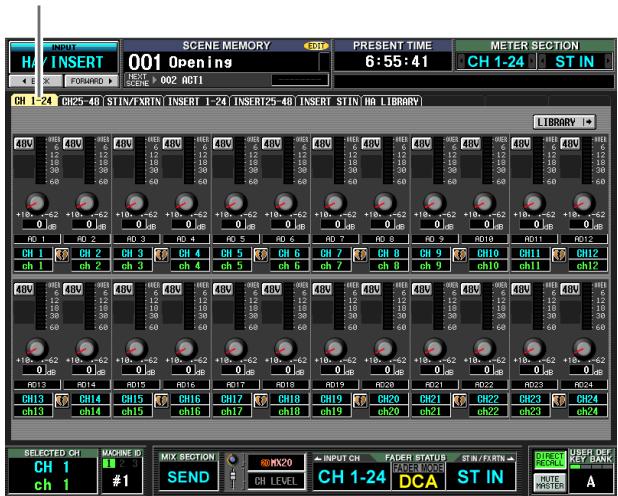Click the MUTE MASTER button

tap(549, 482)
